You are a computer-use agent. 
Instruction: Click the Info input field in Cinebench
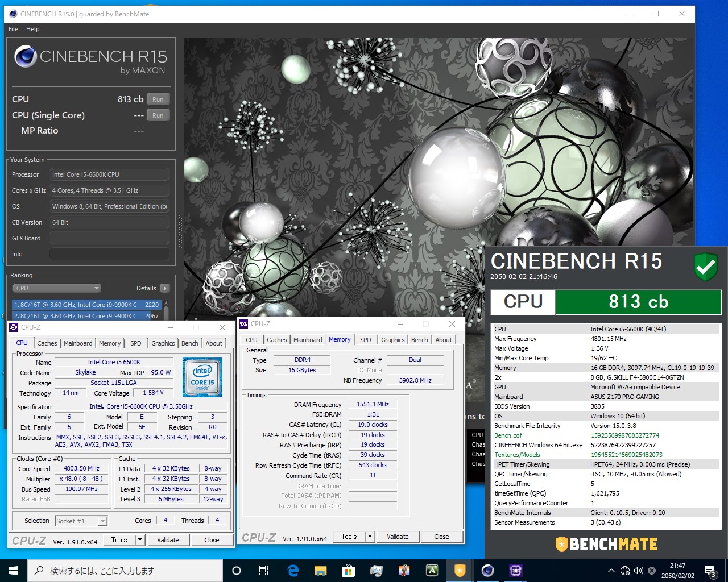click(109, 254)
